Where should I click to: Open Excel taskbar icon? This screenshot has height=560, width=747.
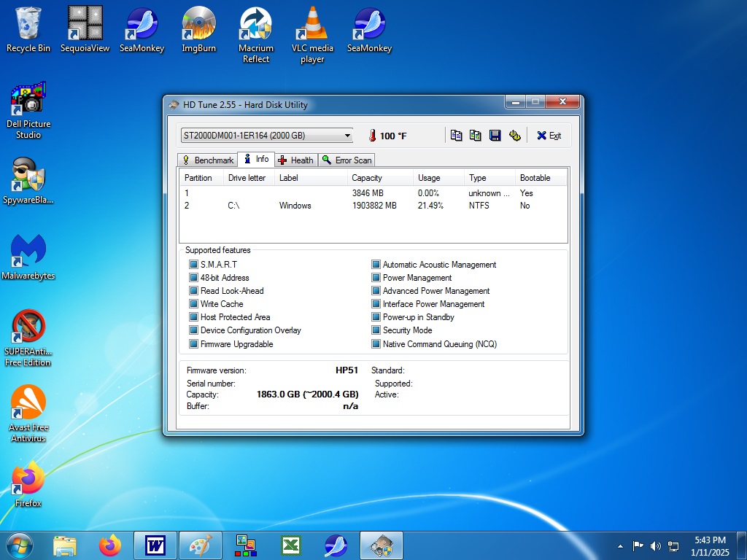click(291, 545)
